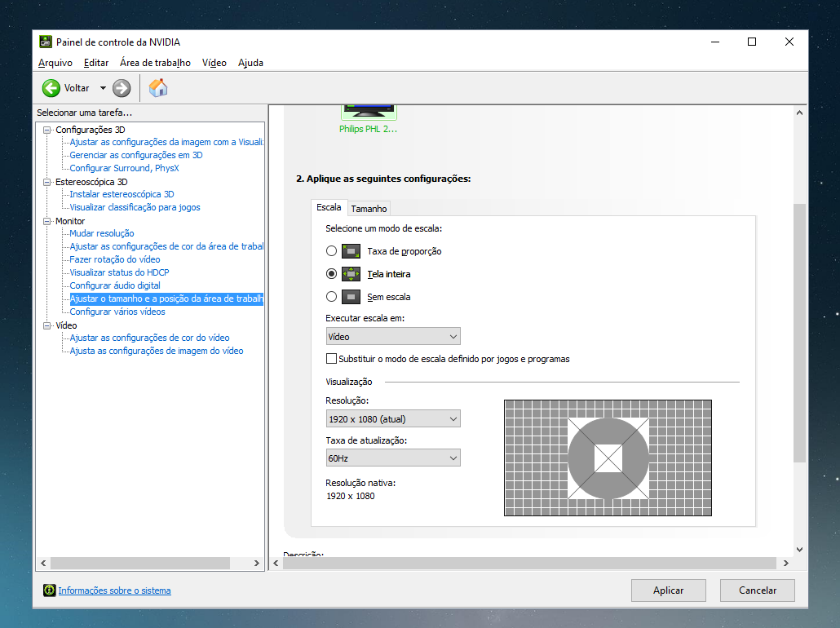Click the Tela inteira scaling icon
The width and height of the screenshot is (840, 628).
(351, 274)
